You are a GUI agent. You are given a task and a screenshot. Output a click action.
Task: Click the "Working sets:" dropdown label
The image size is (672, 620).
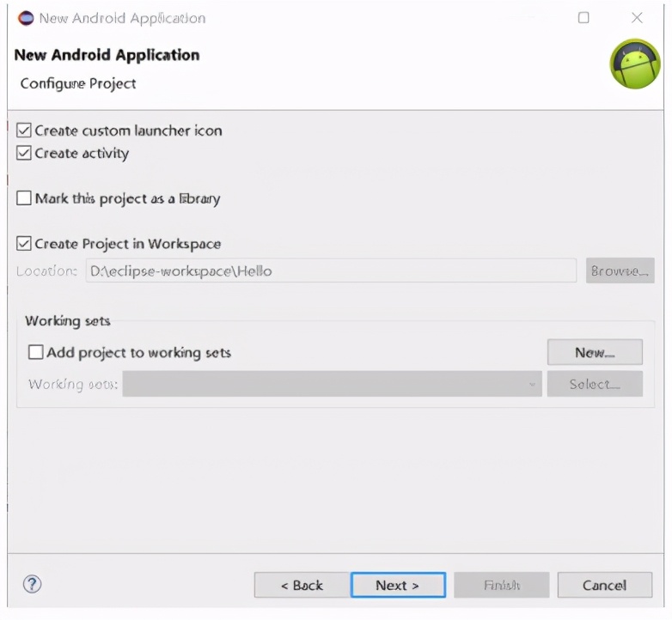pos(73,384)
